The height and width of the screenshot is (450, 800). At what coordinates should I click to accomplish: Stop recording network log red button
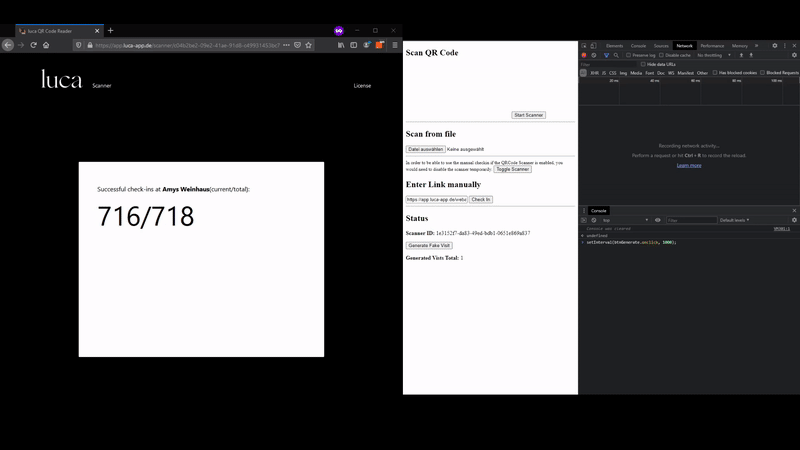pyautogui.click(x=584, y=55)
